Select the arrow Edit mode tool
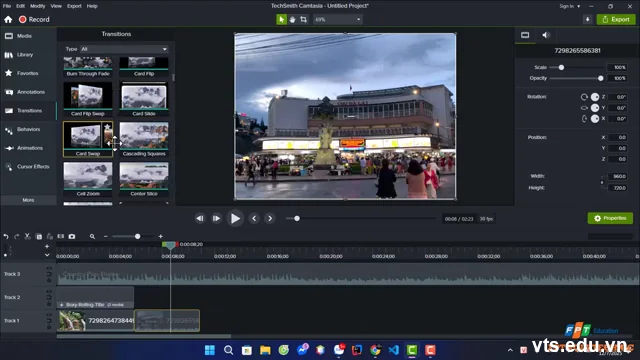 point(281,19)
